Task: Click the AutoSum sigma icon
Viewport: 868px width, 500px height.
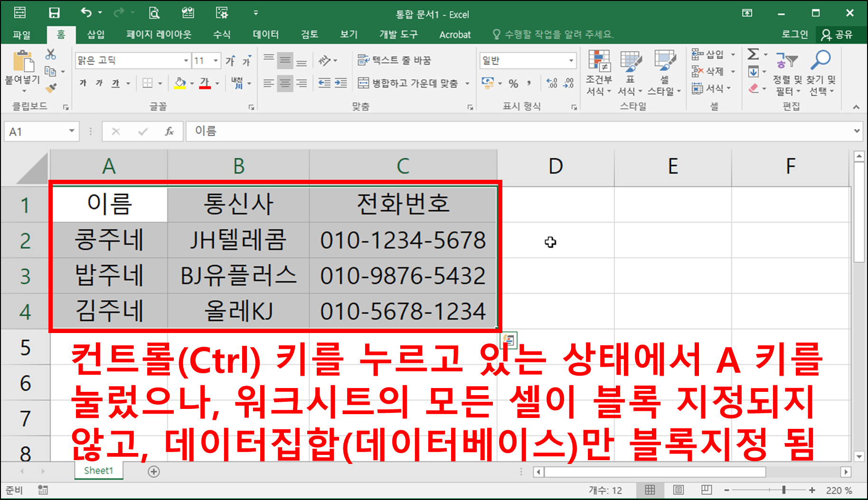Action: 753,54
